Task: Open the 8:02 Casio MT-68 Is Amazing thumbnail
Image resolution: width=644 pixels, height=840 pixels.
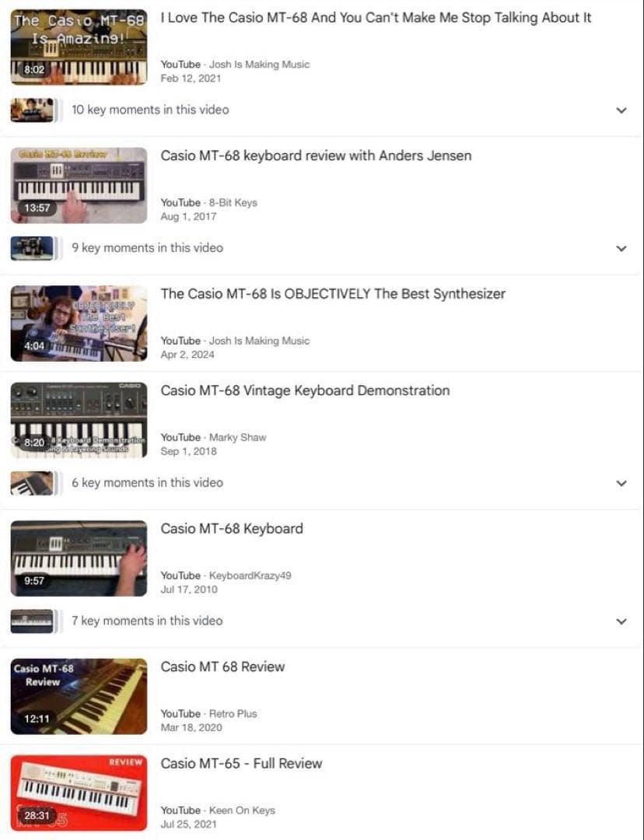Action: 79,47
